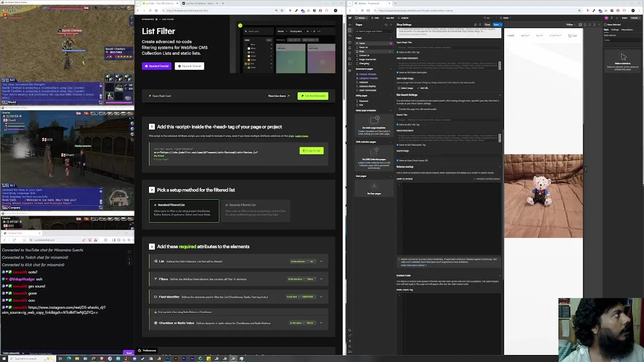Viewport: 644px width, 362px height.
Task: Click the Send button in chat window
Action: click(129, 353)
